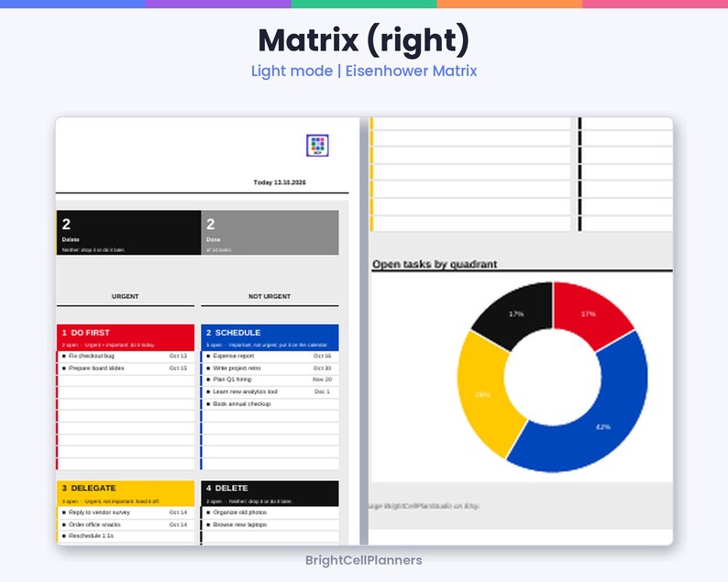The height and width of the screenshot is (582, 728).
Task: Click the red 17% donut segment
Action: pyautogui.click(x=589, y=313)
